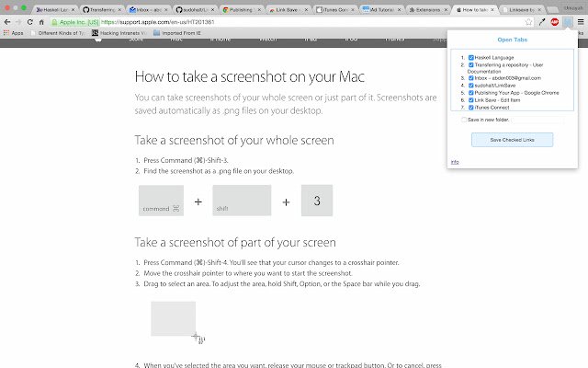Image resolution: width=588 pixels, height=368 pixels.
Task: Enable the Save in new folder checkbox
Action: (x=464, y=120)
